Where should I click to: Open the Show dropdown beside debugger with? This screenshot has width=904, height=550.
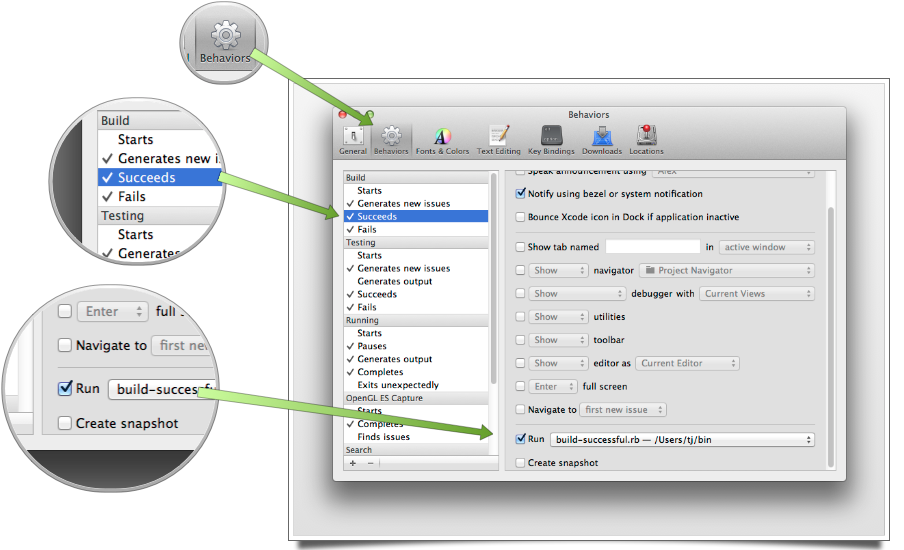(x=577, y=293)
